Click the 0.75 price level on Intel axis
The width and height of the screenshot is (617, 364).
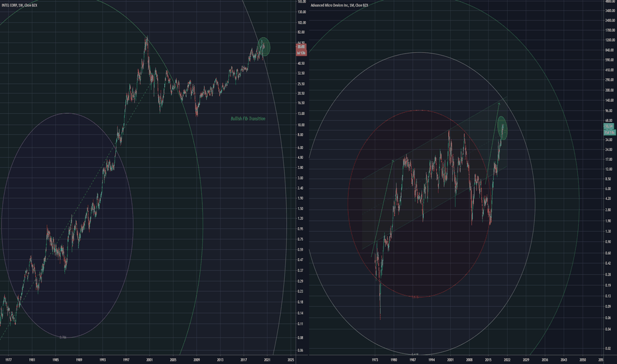point(301,240)
